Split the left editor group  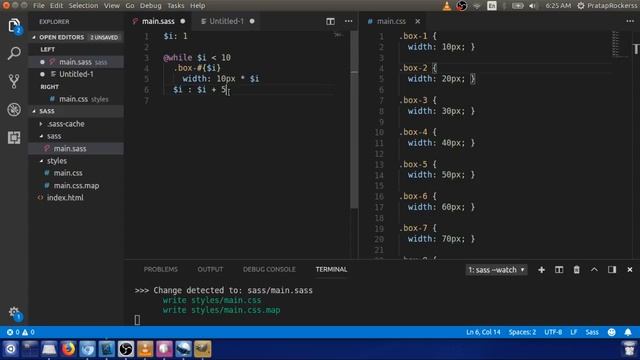click(330, 21)
